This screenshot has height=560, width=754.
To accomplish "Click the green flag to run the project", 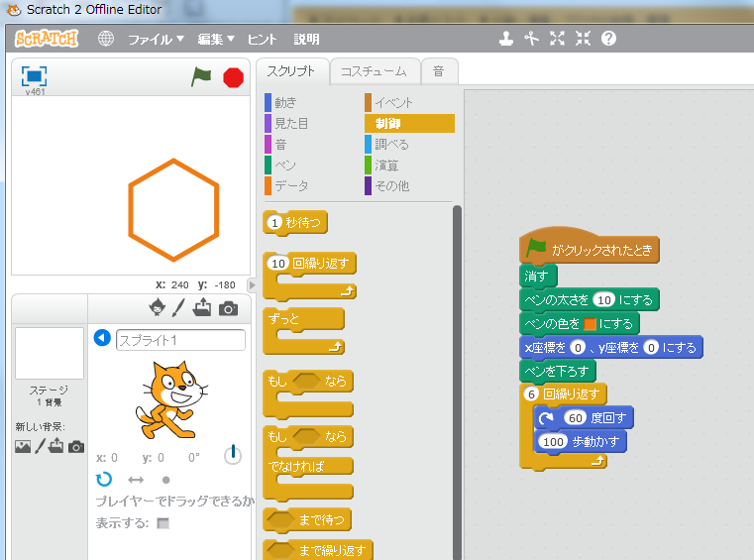I will click(201, 76).
